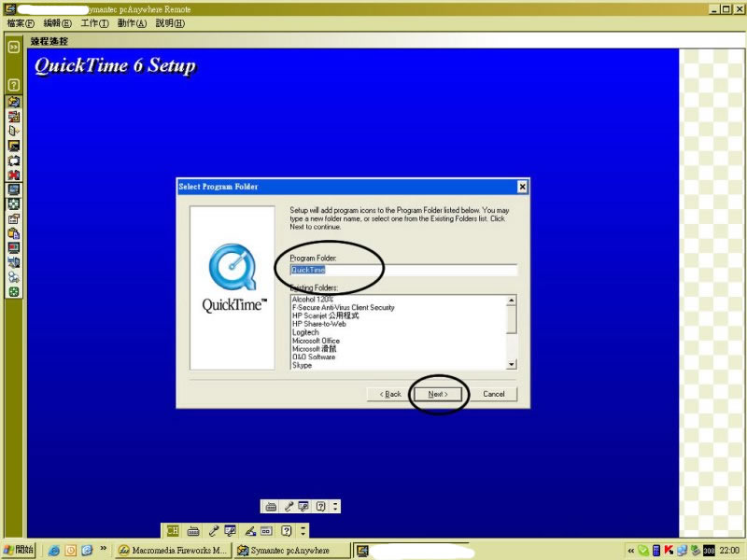Click the folder list scroll-up arrow
Viewport: 747px width, 560px height.
tap(511, 300)
